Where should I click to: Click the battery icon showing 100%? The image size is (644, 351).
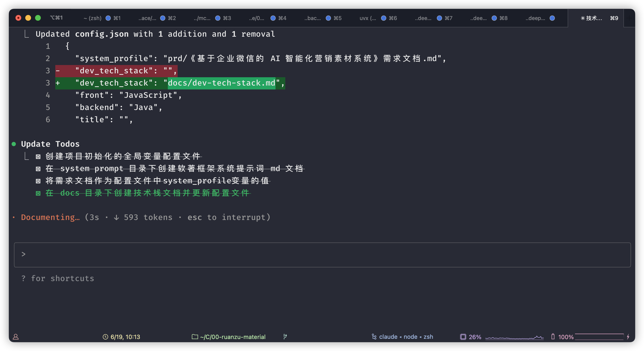tap(553, 337)
